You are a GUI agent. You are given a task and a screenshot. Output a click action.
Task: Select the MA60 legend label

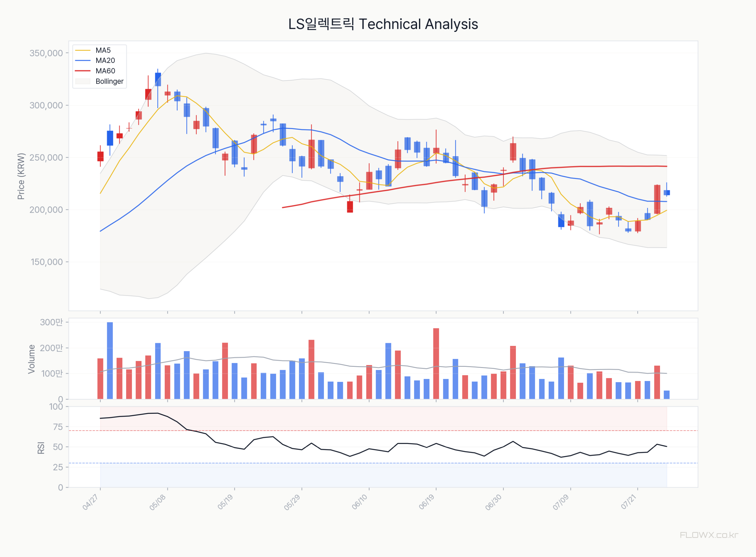[105, 71]
